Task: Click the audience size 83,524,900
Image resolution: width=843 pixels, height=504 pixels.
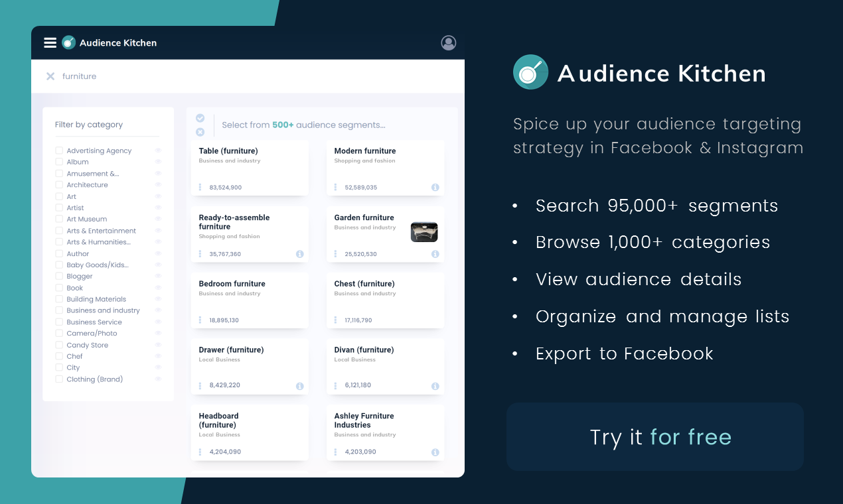Action: click(226, 188)
